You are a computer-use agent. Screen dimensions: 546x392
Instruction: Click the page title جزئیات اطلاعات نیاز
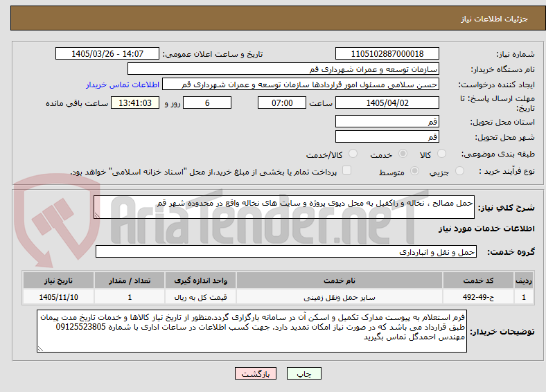[495, 19]
